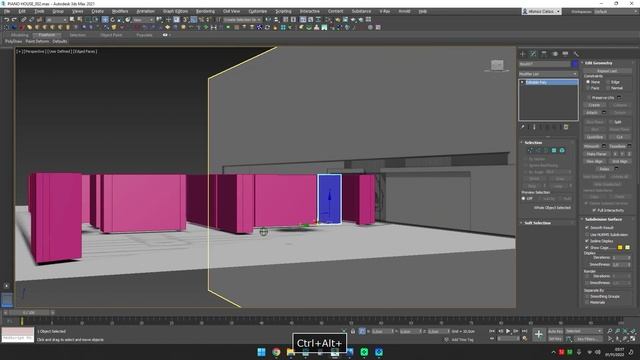
Task: Click Configure Modifier Sets icon
Action: [x=566, y=127]
